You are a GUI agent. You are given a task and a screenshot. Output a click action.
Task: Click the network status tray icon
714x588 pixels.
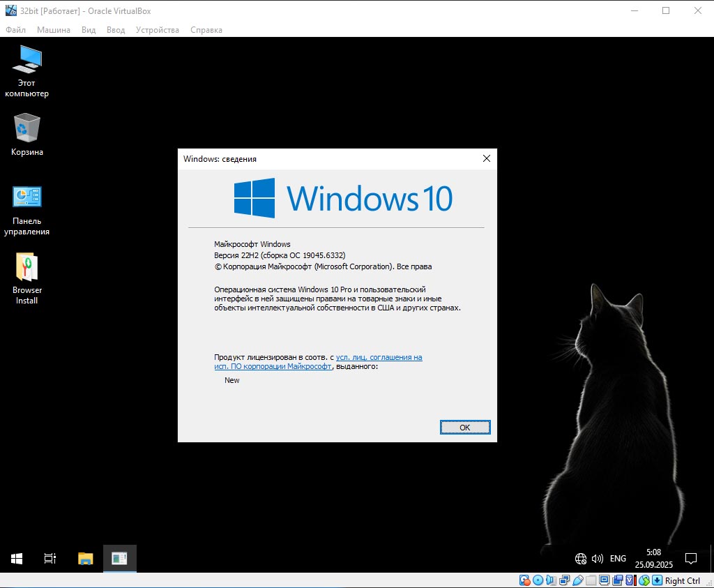580,559
